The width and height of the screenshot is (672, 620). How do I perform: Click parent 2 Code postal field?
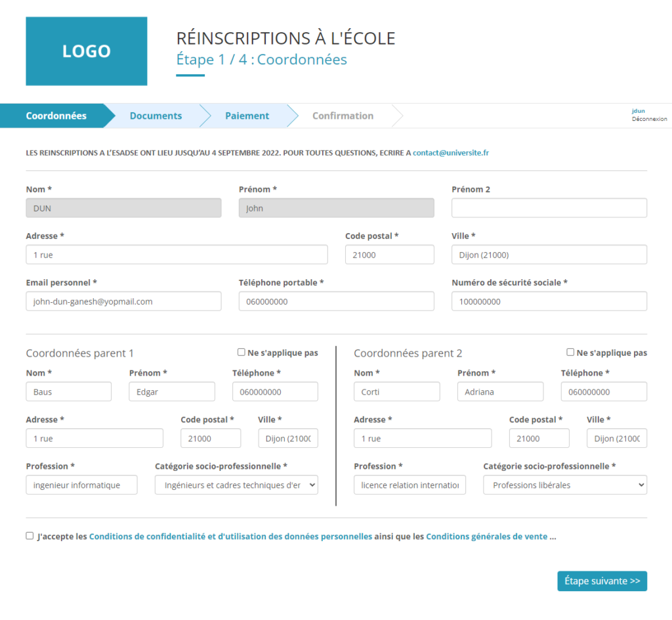[x=539, y=438]
